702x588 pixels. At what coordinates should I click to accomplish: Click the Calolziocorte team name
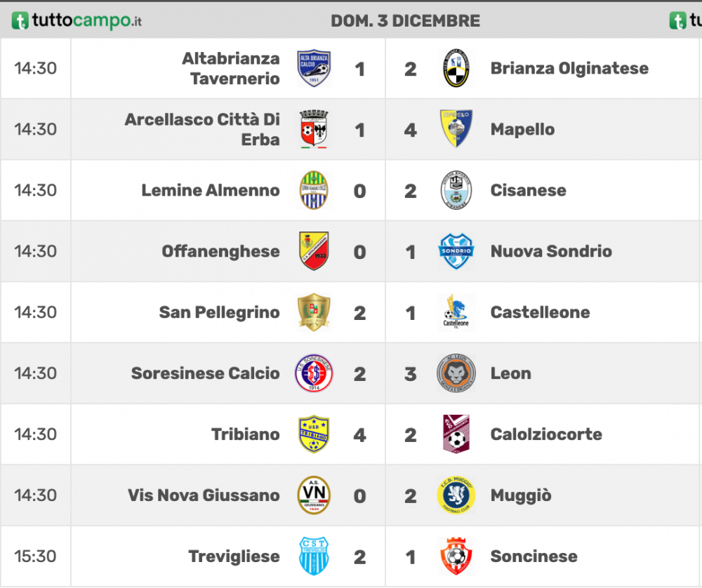click(546, 434)
